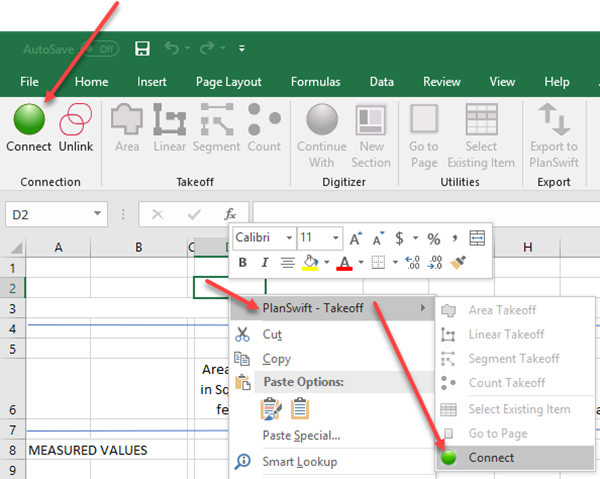Image resolution: width=600 pixels, height=479 pixels.
Task: Undo the last action
Action: pos(172,48)
